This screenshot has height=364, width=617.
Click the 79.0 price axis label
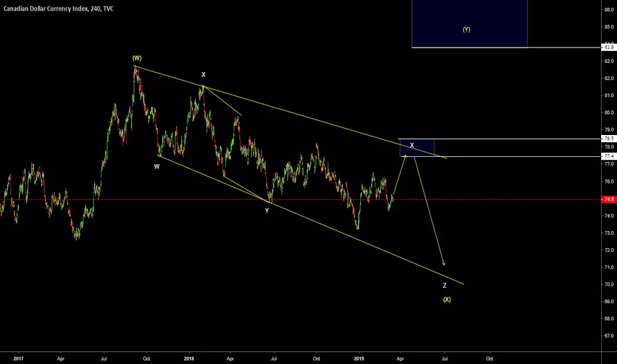[609, 130]
